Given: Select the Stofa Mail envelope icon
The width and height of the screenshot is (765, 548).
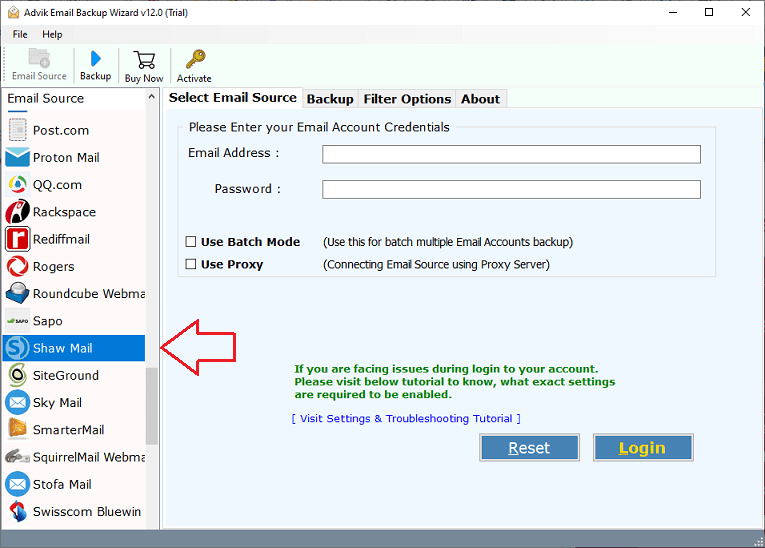Looking at the screenshot, I should click(x=18, y=484).
